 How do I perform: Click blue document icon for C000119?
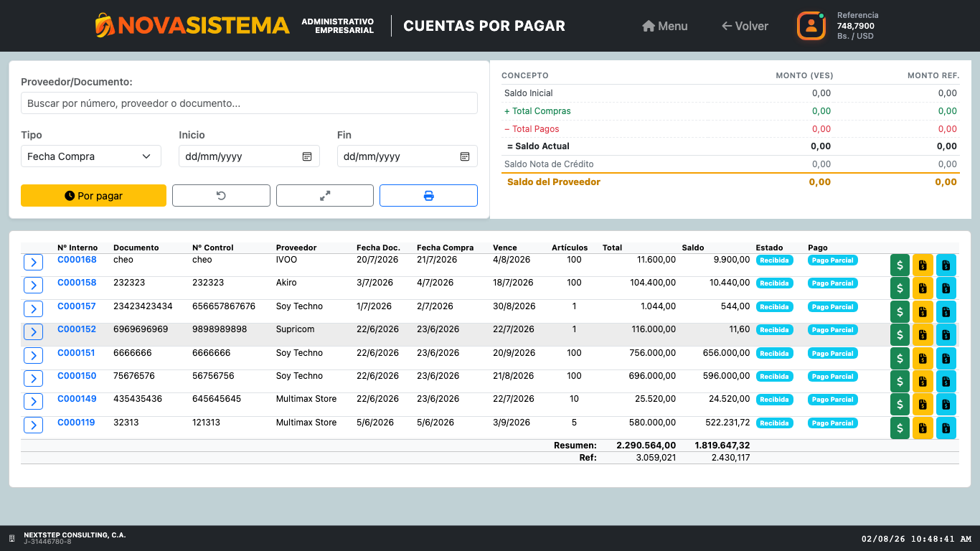click(x=946, y=428)
